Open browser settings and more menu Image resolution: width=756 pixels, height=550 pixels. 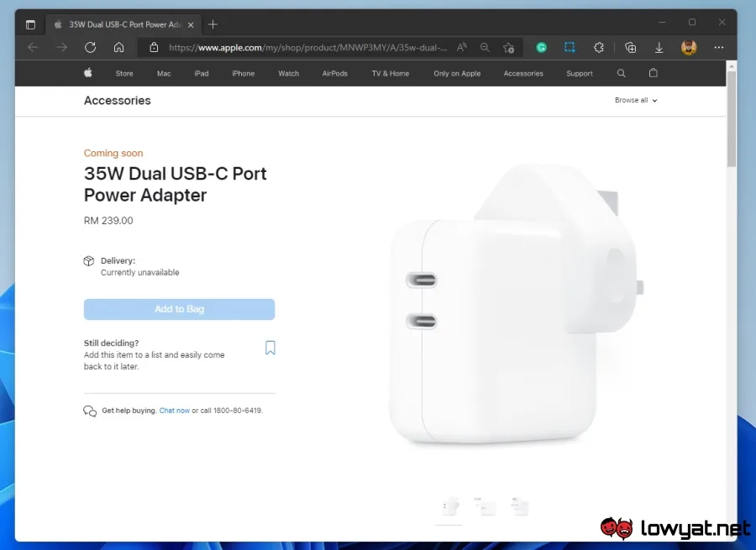point(719,47)
